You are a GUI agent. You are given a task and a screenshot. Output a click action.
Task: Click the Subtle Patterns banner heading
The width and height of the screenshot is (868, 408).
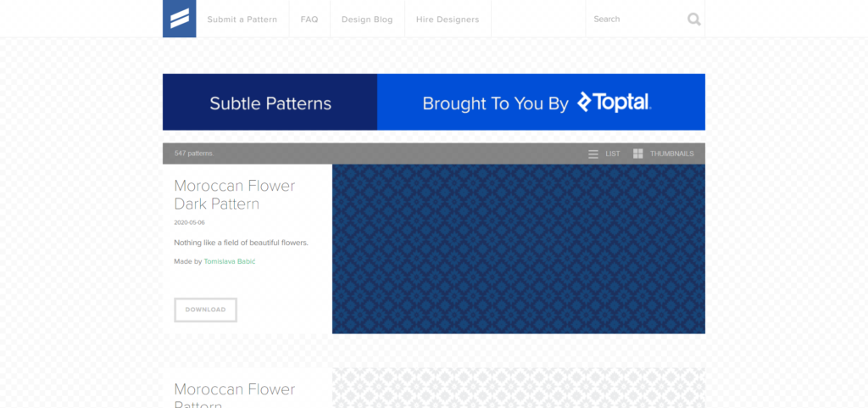point(270,103)
